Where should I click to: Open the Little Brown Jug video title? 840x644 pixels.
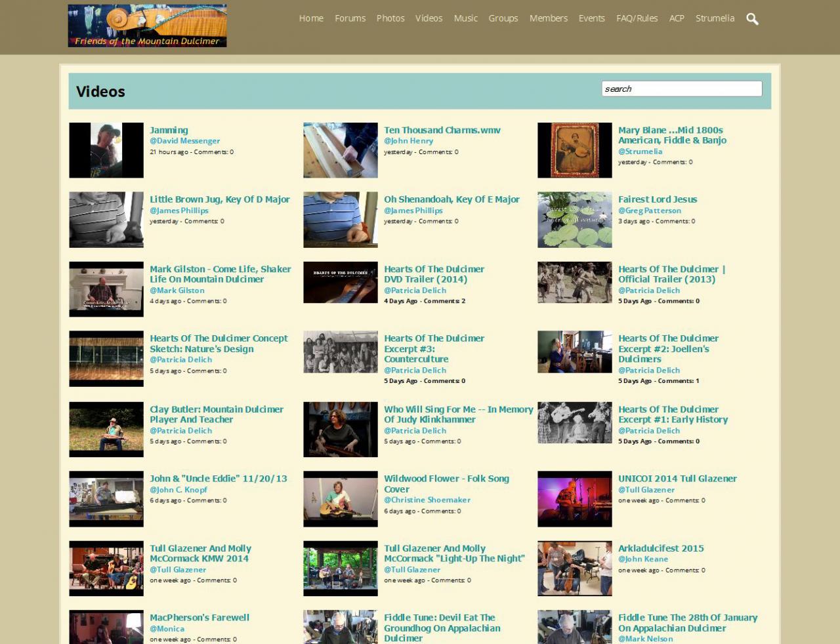219,199
